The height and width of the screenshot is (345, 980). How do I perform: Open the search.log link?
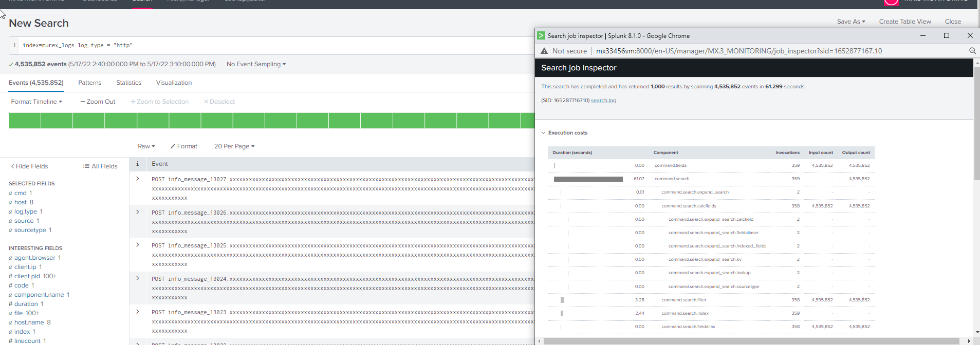[x=603, y=101]
